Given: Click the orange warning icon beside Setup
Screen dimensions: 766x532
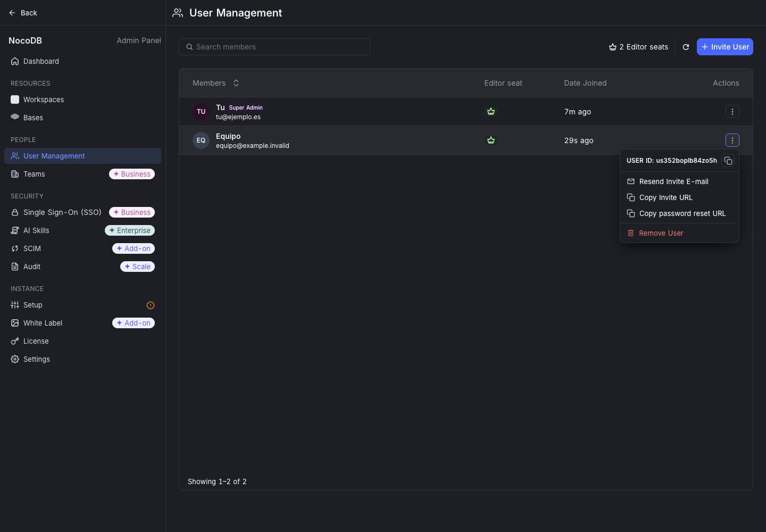Looking at the screenshot, I should tap(151, 305).
